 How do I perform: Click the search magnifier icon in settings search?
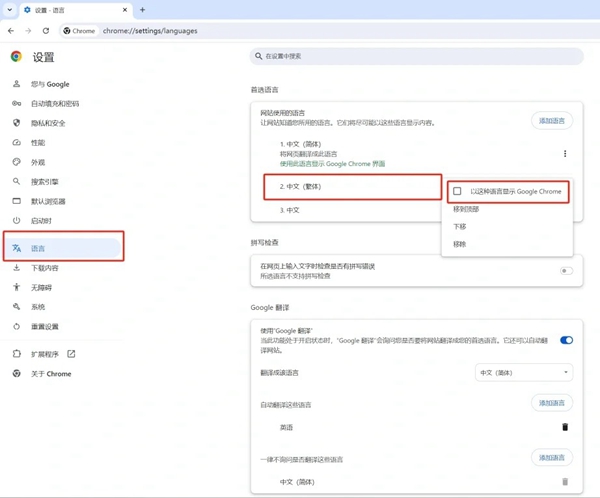click(259, 56)
